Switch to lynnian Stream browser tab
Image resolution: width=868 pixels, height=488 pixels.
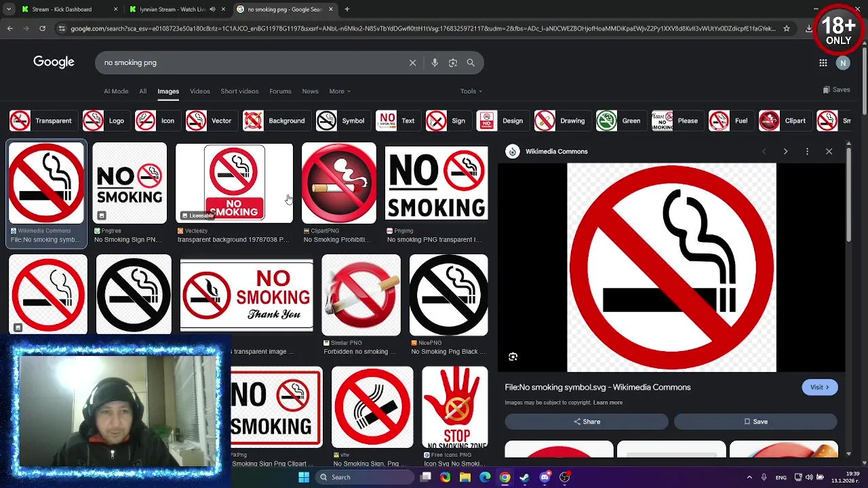coord(178,9)
